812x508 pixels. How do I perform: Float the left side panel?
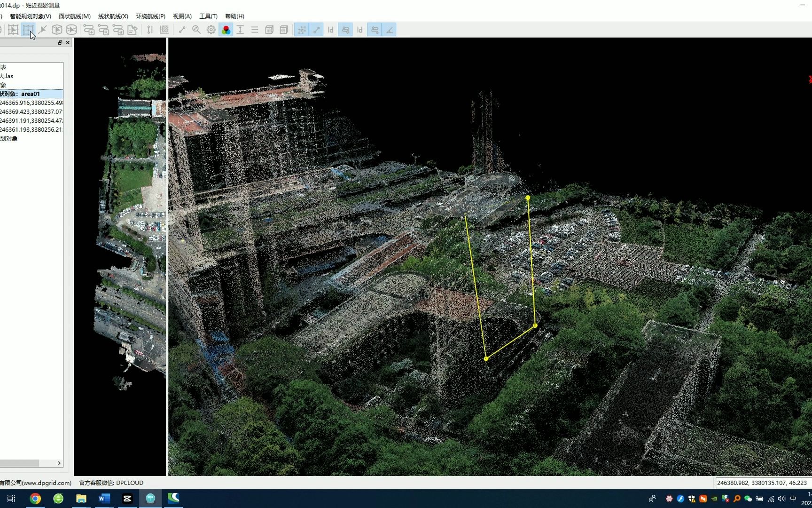pyautogui.click(x=60, y=42)
